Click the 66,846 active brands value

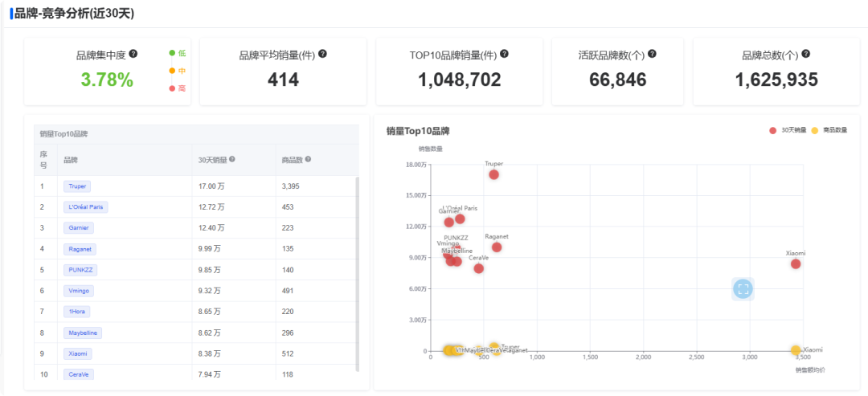pos(617,80)
